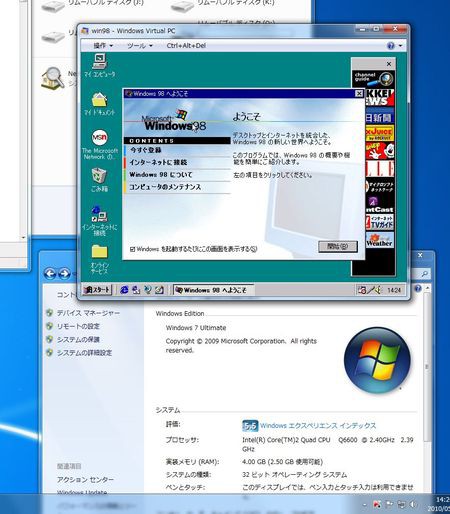
Task: Launch Outlook Express from Win98 quick launch
Action: click(x=136, y=290)
